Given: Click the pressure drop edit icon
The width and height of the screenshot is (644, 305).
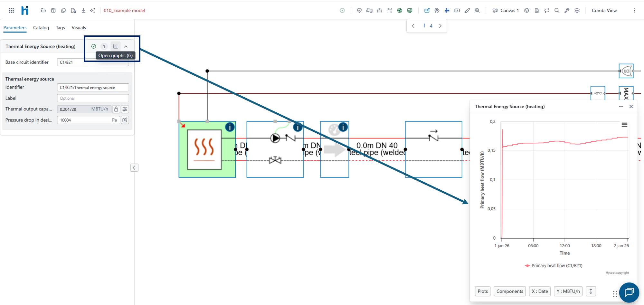Looking at the screenshot, I should 125,120.
